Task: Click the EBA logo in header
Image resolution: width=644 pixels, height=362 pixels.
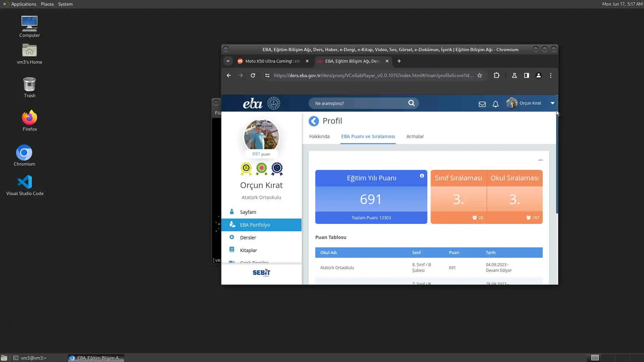Action: click(253, 103)
